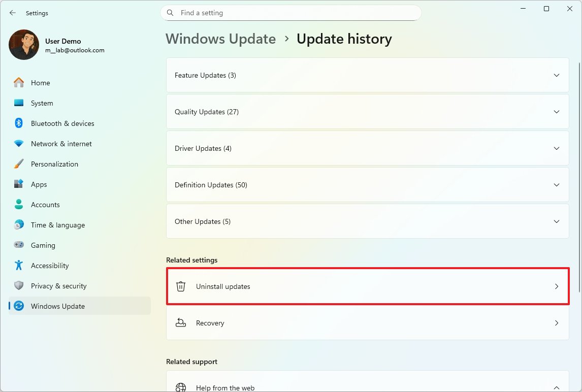The height and width of the screenshot is (392, 582).
Task: Click the trash icon next to Uninstall updates
Action: [180, 286]
